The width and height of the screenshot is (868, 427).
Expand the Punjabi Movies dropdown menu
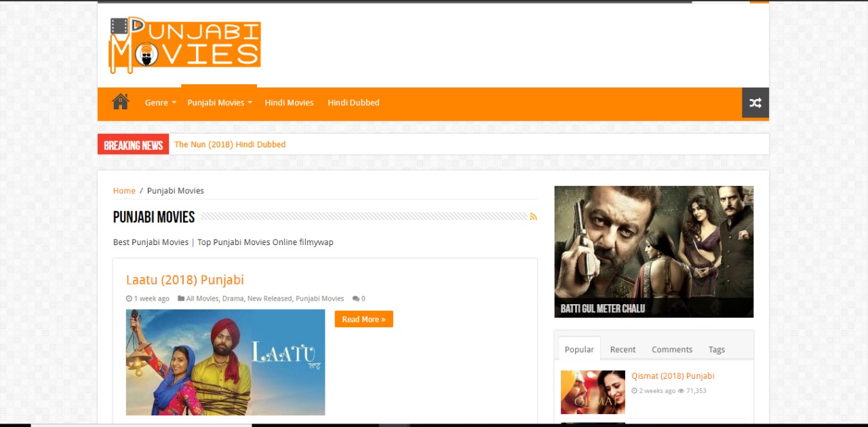coord(219,103)
